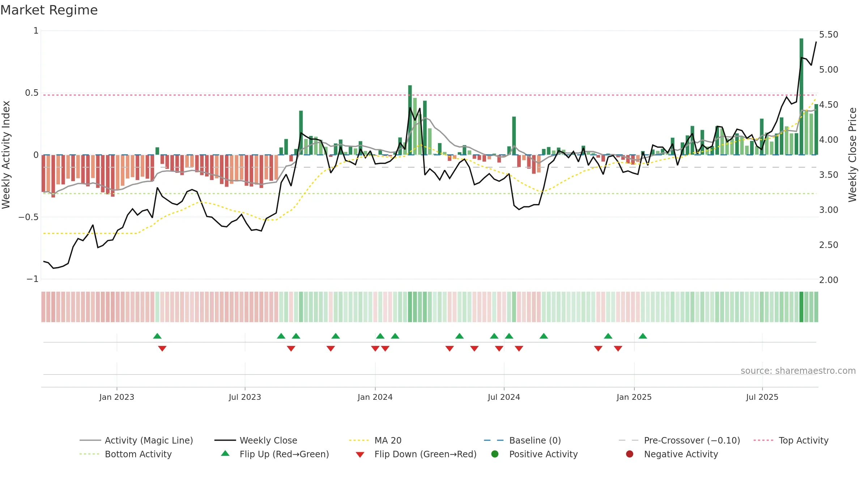Viewport: 868px width, 488px height.
Task: Click the green Positive Activity legend dot
Action: [495, 454]
